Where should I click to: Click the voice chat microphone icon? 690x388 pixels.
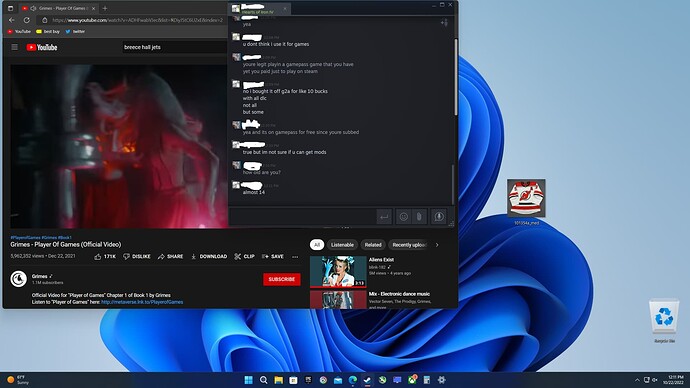[438, 216]
